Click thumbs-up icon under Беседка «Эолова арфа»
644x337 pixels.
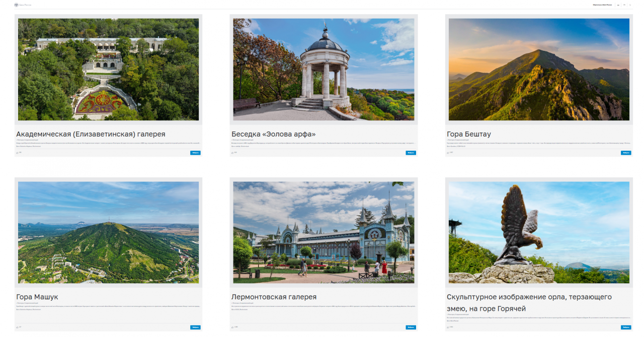pos(233,153)
